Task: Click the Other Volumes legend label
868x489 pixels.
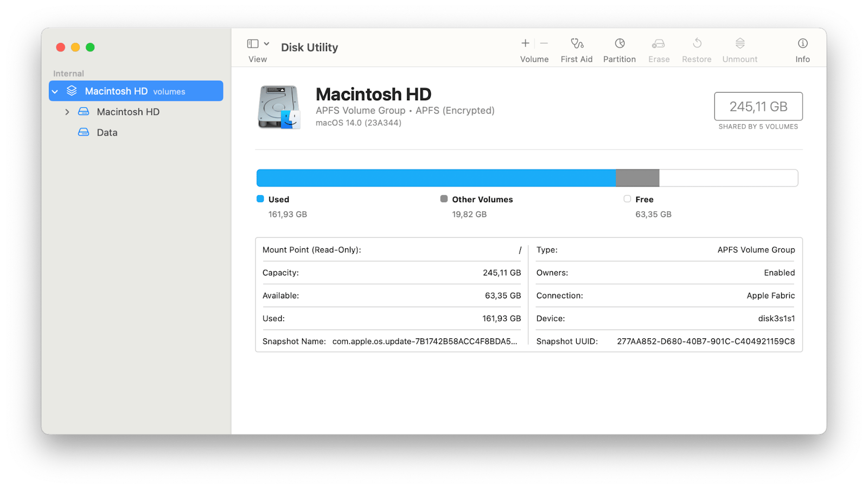Action: [x=482, y=200]
